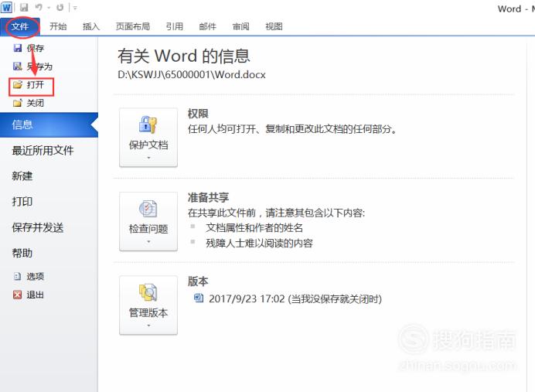Expand the 保护文档 dropdown arrow
The height and width of the screenshot is (392, 535).
[x=148, y=158]
